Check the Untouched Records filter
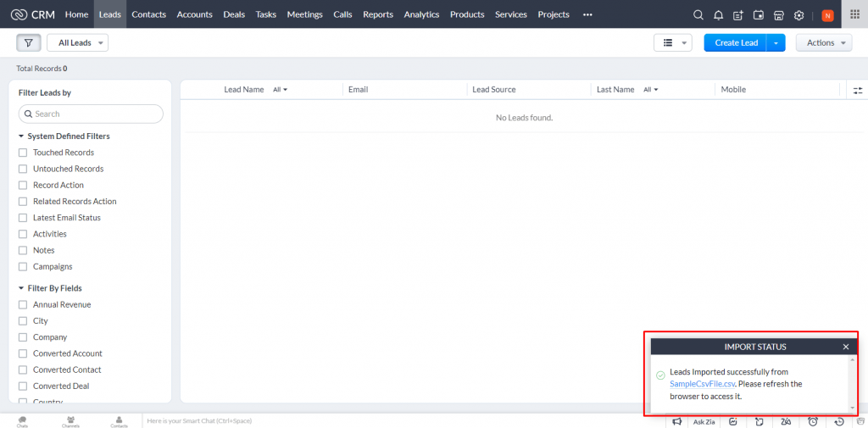The image size is (868, 428). [x=23, y=169]
